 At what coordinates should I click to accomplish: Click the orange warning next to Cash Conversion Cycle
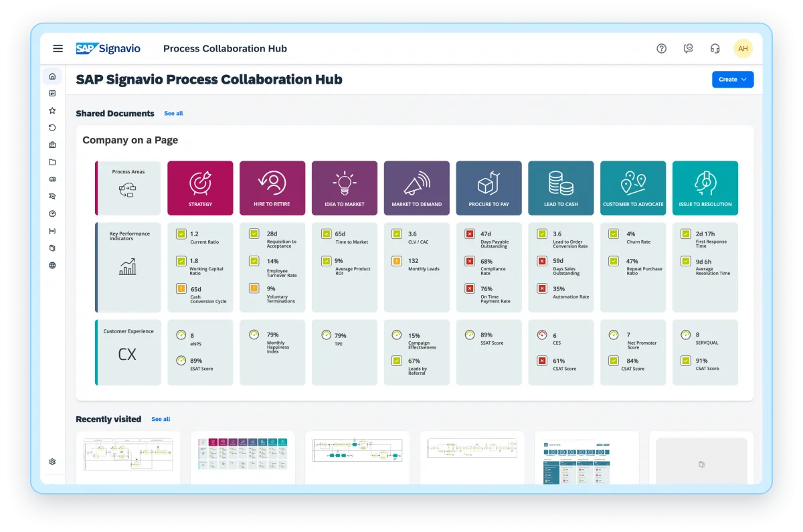(181, 288)
